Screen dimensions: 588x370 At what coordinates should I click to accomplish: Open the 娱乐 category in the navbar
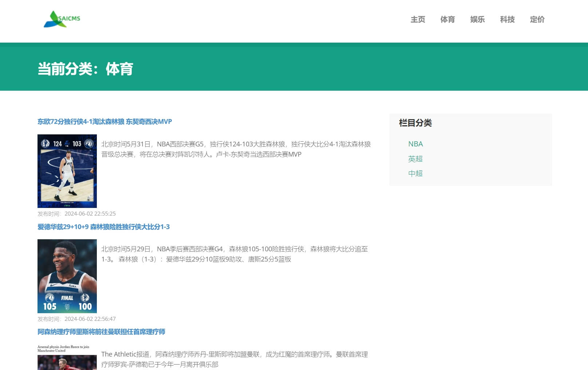pyautogui.click(x=477, y=20)
